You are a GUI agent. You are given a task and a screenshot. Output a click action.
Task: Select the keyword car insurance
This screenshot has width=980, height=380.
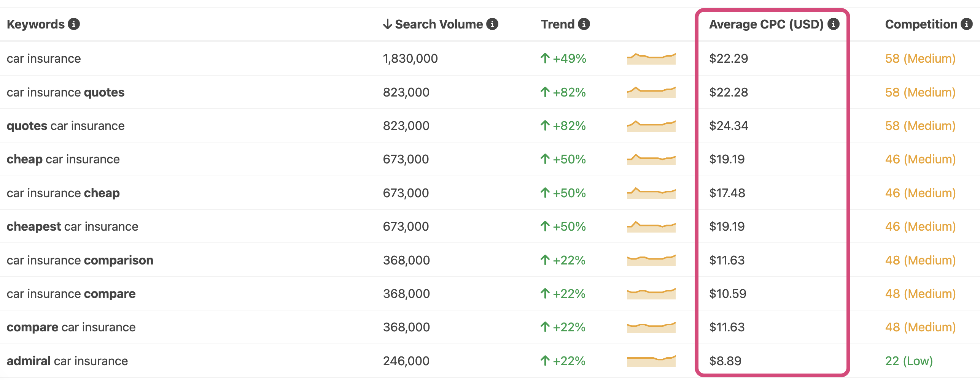[x=44, y=59]
